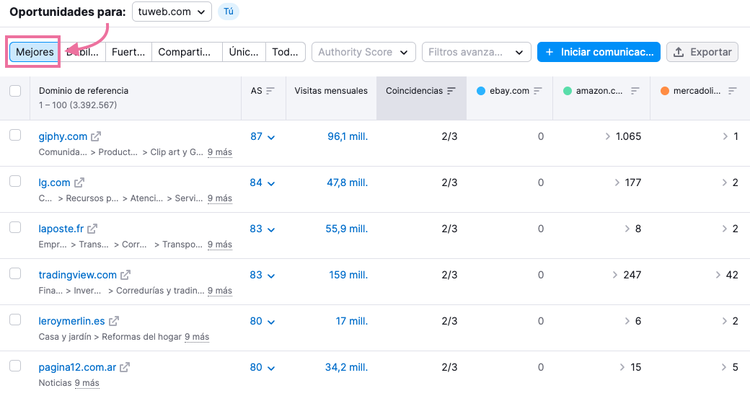Click the Tú badge next to domain
This screenshot has height=396, width=750.
pos(229,11)
